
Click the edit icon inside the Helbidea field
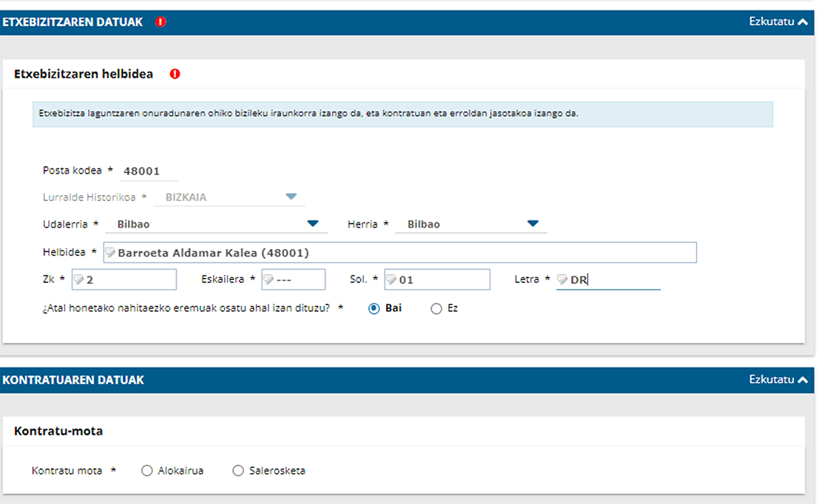pyautogui.click(x=110, y=252)
